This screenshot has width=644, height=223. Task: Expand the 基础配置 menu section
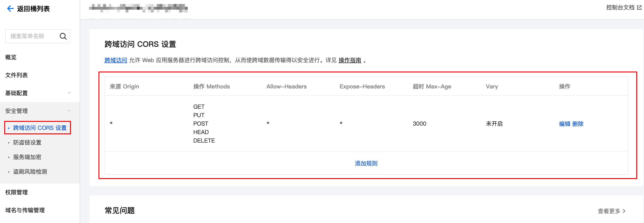[69, 93]
